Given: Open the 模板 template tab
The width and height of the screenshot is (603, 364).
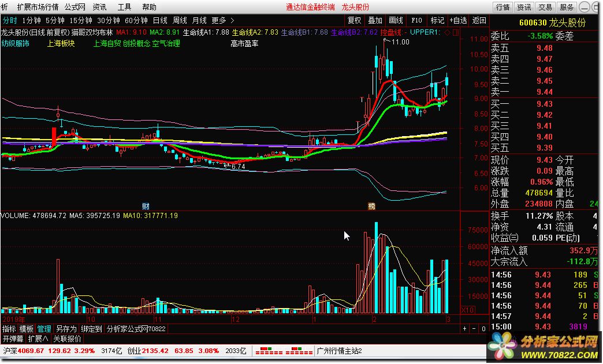Looking at the screenshot, I should (27, 329).
